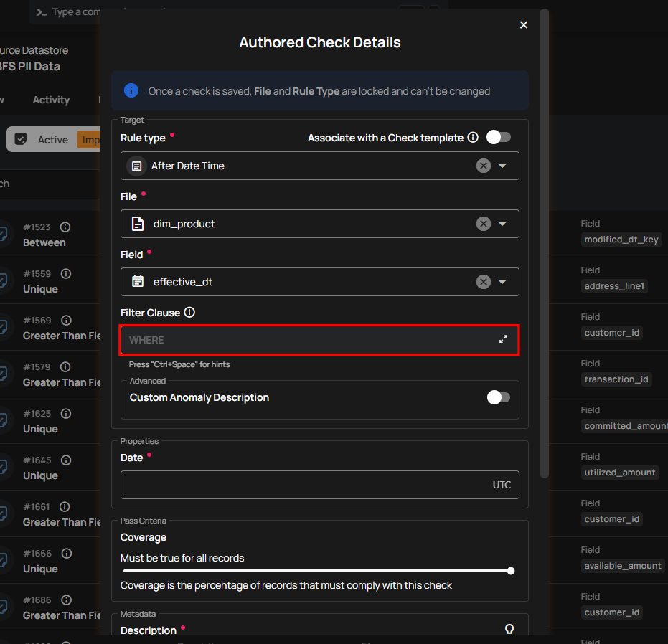This screenshot has width=668, height=644.
Task: Open the File dropdown arrow
Action: tap(502, 224)
